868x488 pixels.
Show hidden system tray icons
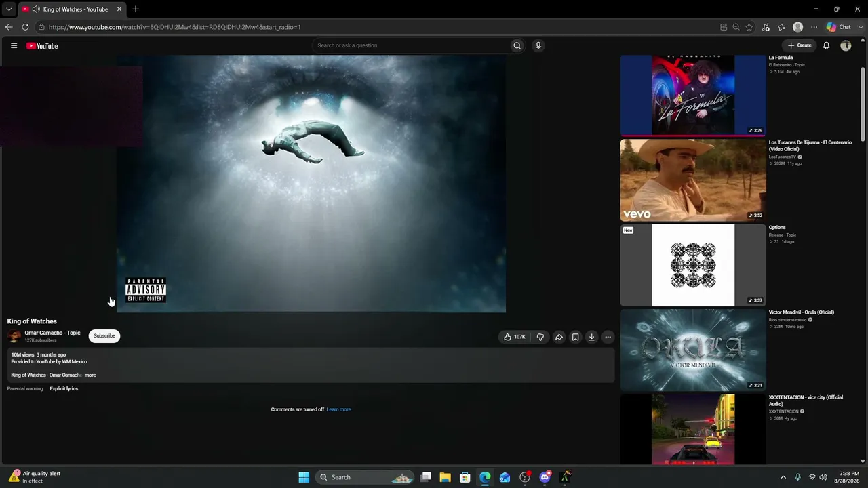(783, 477)
